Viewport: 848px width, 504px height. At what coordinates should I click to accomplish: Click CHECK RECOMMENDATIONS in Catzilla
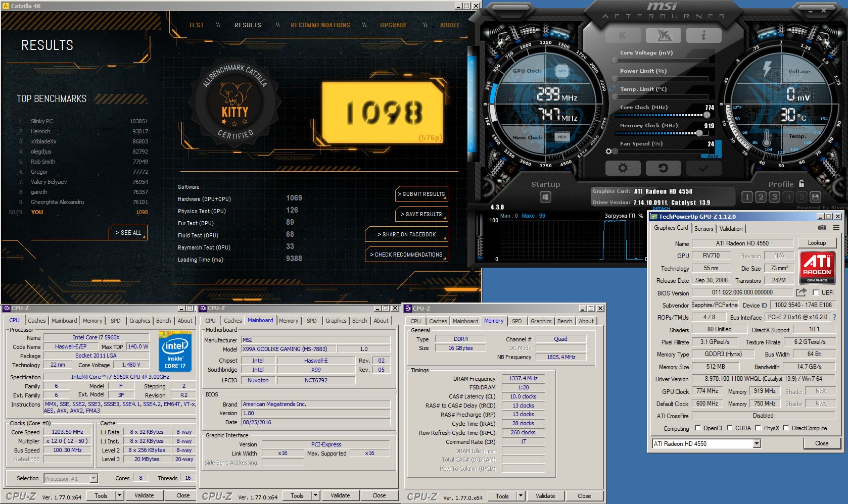[x=406, y=255]
